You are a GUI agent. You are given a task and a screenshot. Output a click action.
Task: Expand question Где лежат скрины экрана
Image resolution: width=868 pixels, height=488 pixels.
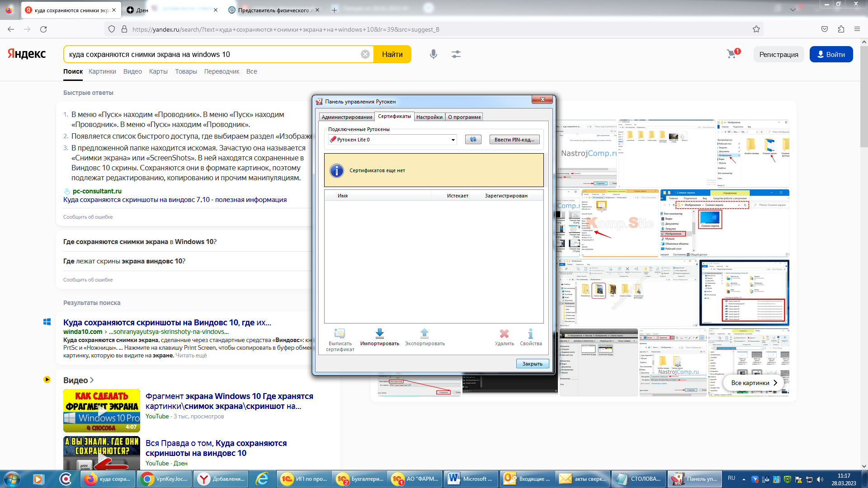coord(124,261)
